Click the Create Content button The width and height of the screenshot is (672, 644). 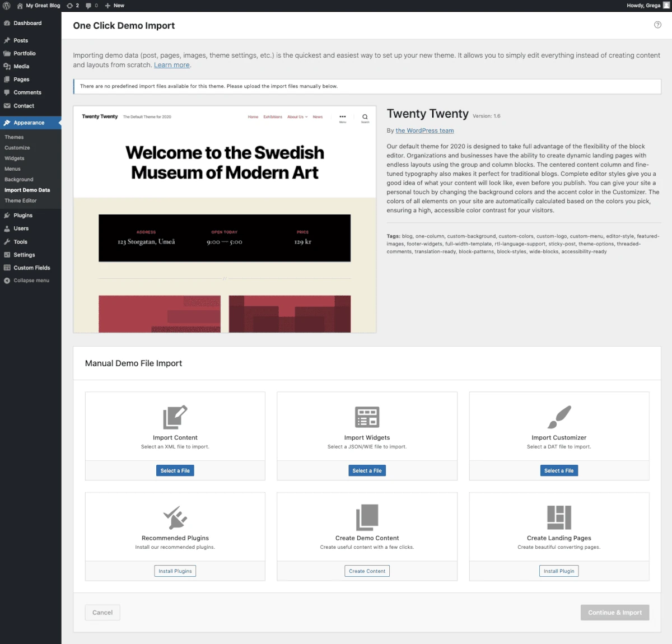[x=367, y=571]
